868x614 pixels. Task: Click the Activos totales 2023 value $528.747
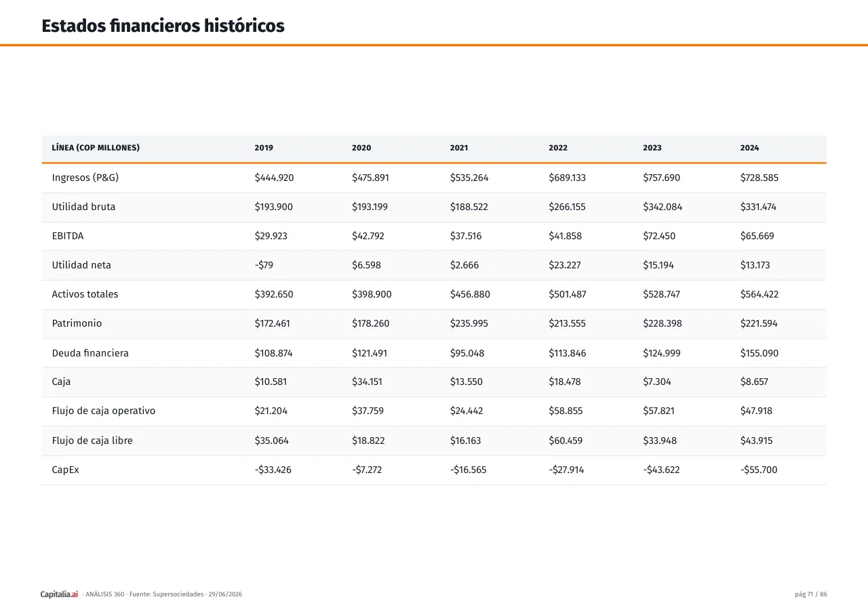coord(661,294)
